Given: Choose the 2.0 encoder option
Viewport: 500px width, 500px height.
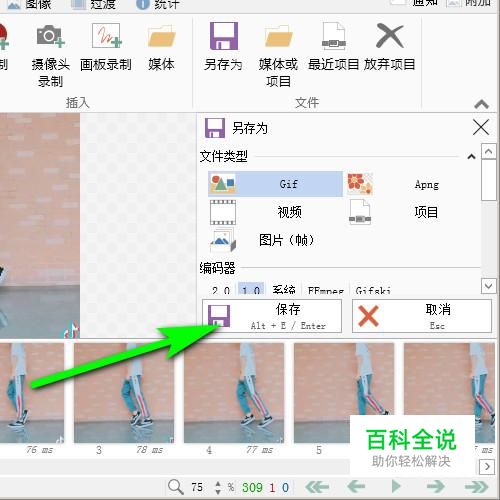Looking at the screenshot, I should tap(221, 290).
